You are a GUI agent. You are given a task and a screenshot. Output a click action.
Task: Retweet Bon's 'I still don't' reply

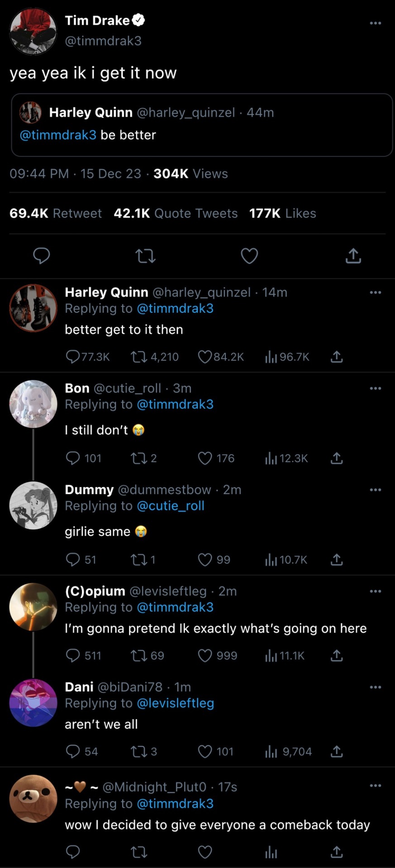pyautogui.click(x=138, y=458)
